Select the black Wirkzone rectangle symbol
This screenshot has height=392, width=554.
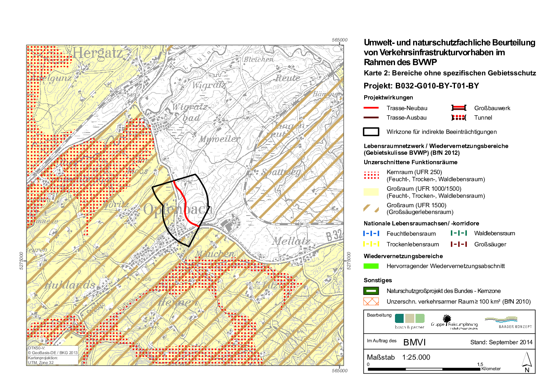[371, 132]
